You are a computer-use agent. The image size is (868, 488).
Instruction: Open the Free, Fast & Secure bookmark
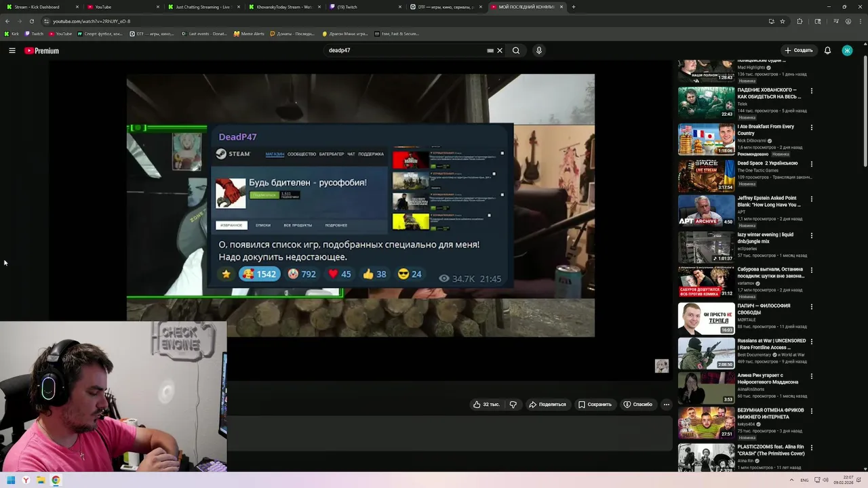[396, 33]
